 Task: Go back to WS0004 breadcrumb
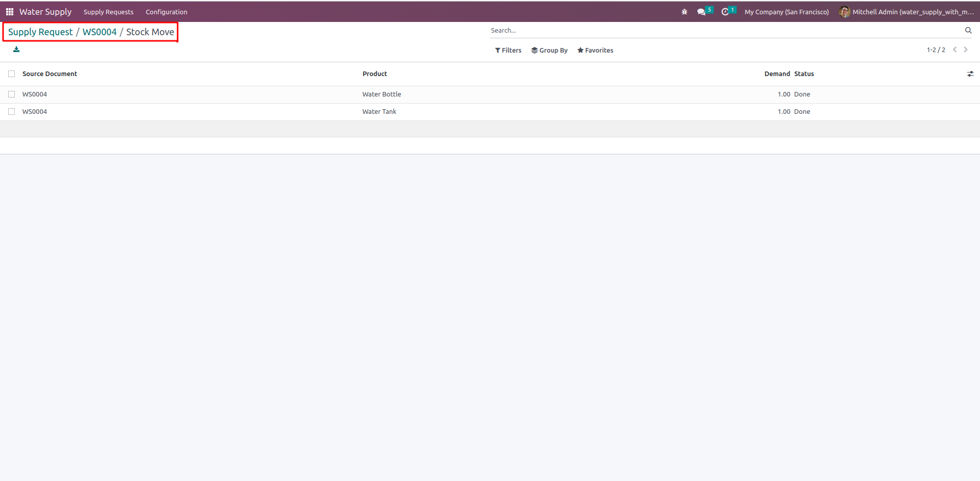pos(100,32)
